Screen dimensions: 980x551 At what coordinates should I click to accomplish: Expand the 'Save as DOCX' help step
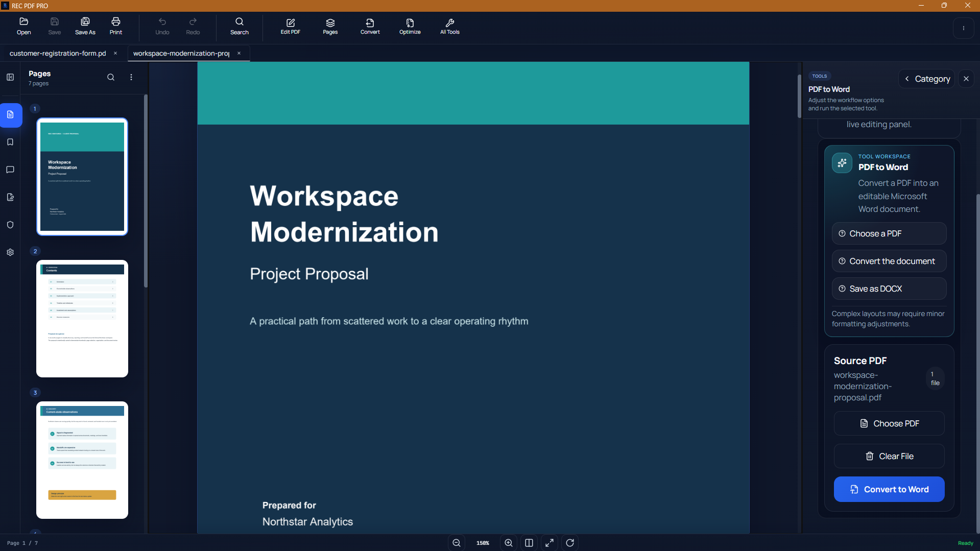tap(889, 289)
